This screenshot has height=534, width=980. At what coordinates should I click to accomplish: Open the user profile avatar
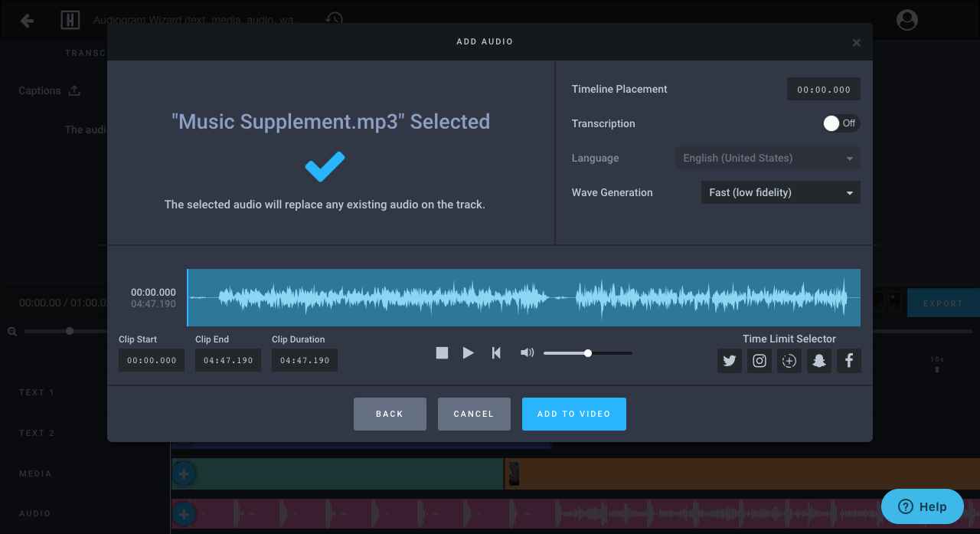coord(906,20)
